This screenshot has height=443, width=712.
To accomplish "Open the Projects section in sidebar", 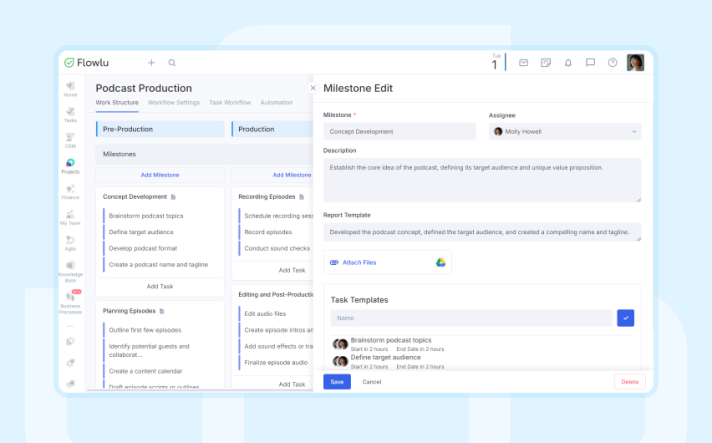I will 70,165.
